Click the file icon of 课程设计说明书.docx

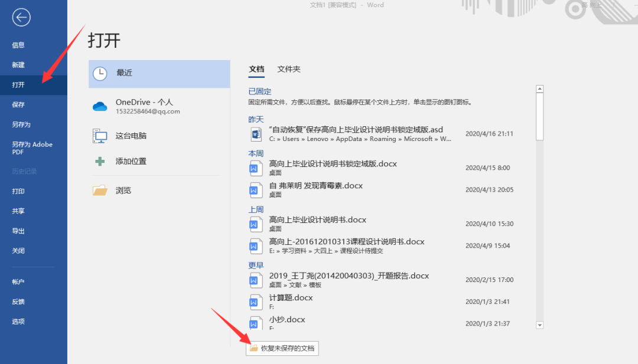click(256, 246)
